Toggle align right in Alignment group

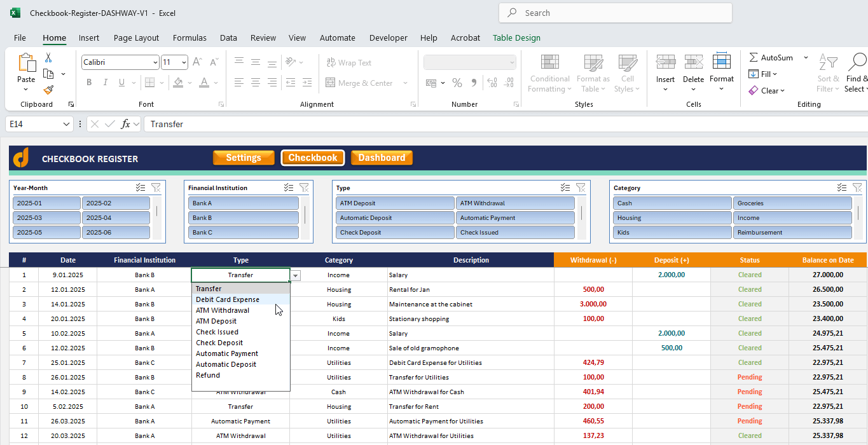click(272, 83)
